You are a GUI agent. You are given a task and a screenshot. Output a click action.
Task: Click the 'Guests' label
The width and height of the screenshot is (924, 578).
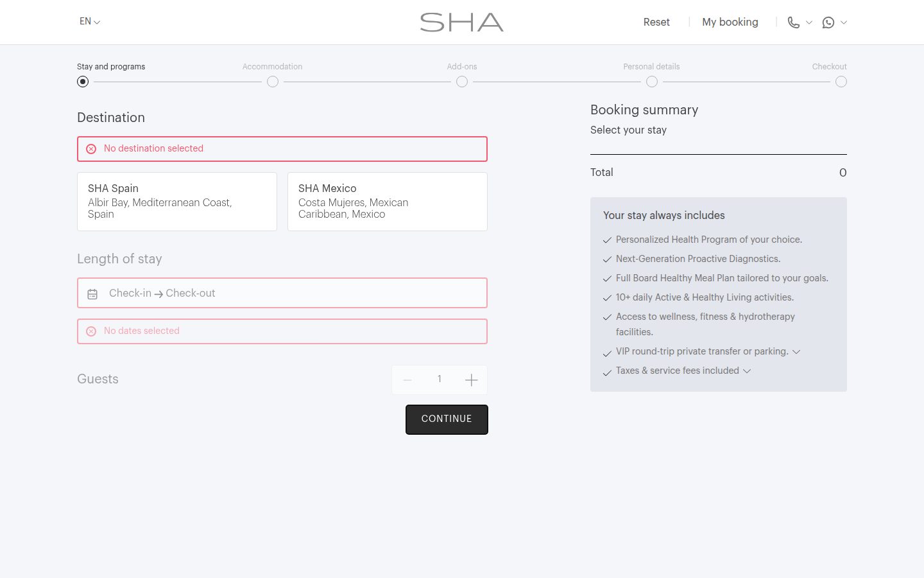(x=98, y=379)
